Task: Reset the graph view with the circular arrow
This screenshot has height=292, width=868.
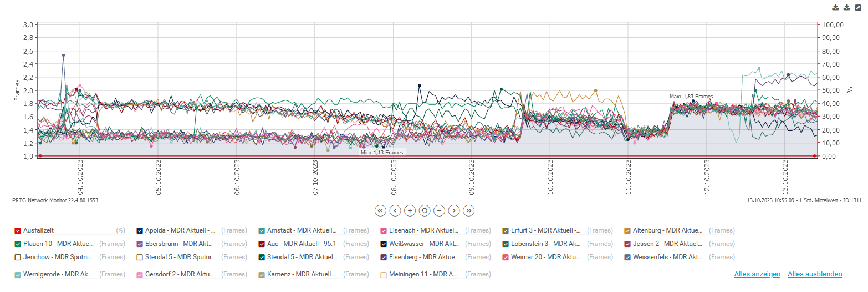Action: pyautogui.click(x=425, y=210)
